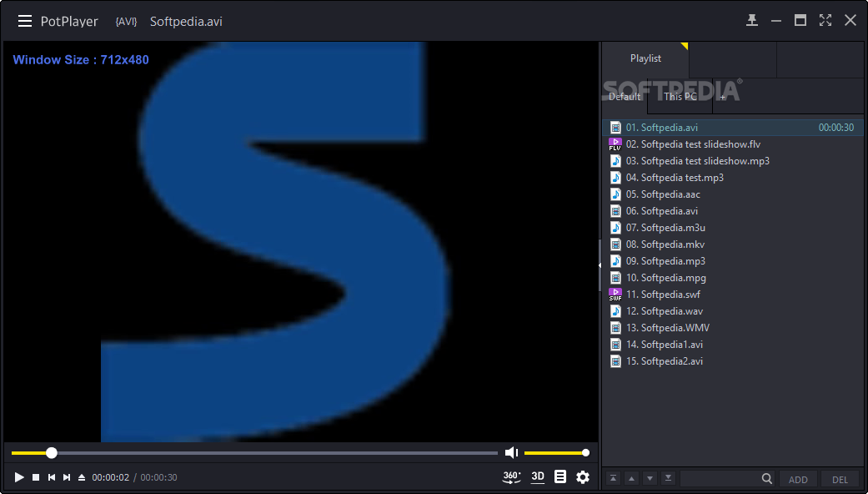Select 06. Softpedia.avi

tap(732, 211)
